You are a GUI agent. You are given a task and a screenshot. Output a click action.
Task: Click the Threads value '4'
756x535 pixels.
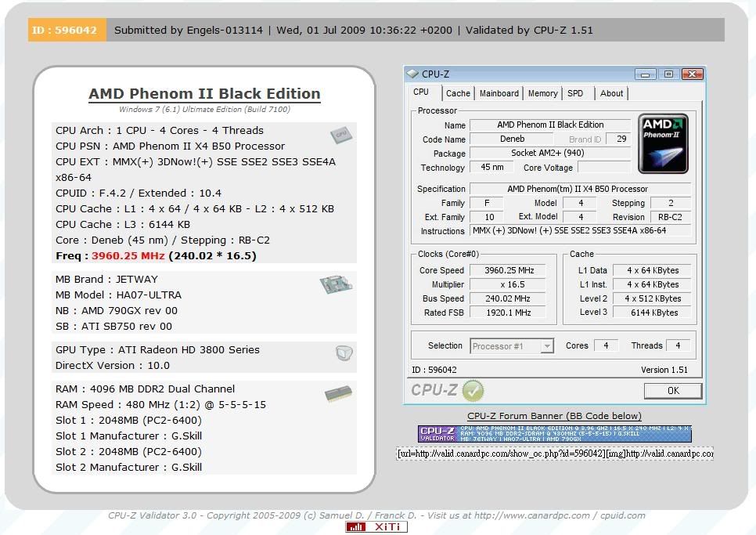coord(678,345)
